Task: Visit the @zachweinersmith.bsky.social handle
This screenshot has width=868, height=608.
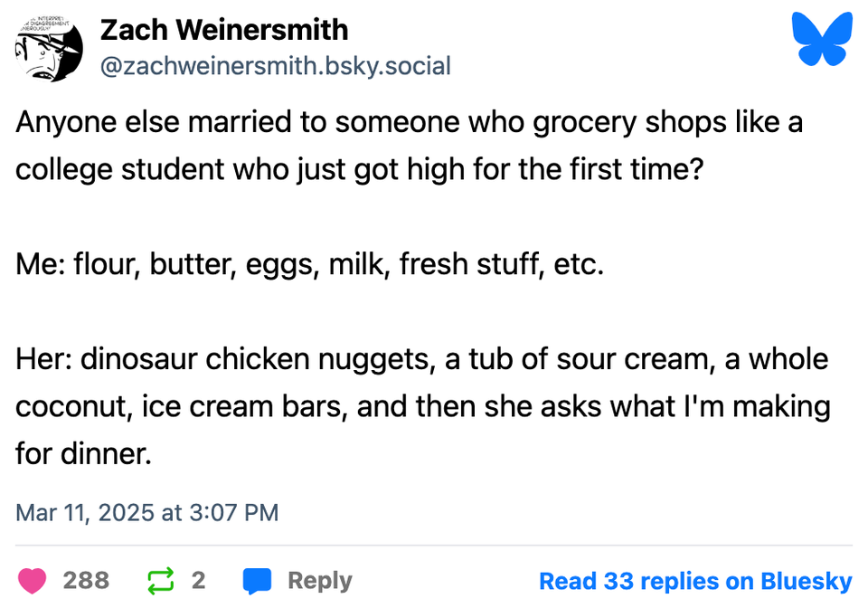Action: pyautogui.click(x=275, y=66)
